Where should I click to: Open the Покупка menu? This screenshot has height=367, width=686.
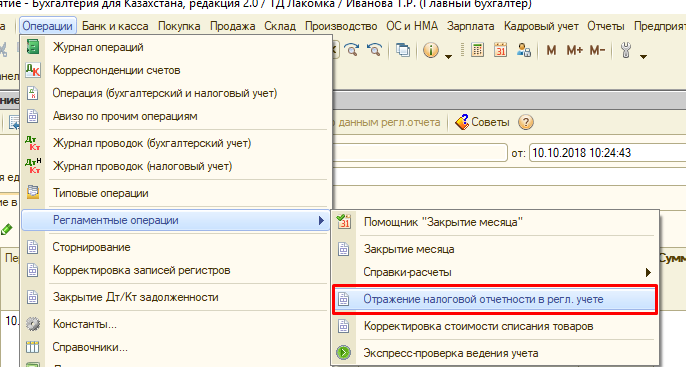pyautogui.click(x=179, y=26)
